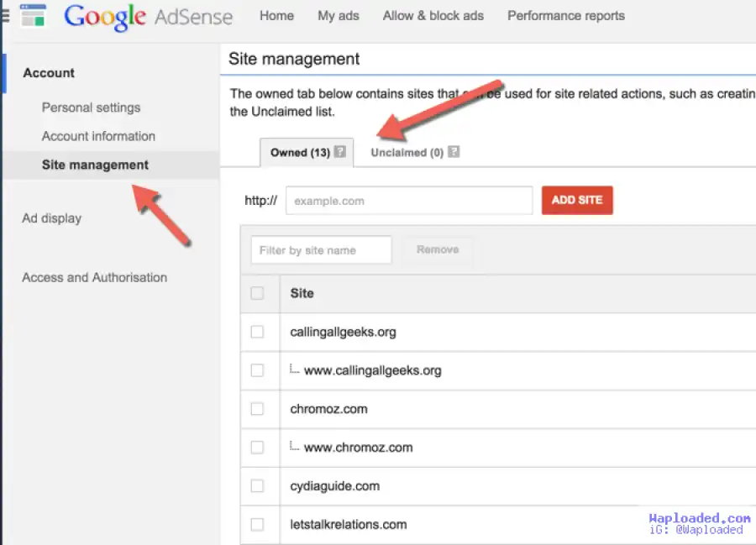Click the www.callingallgeeks.org subdomain entry
Screen dimensions: 756x545
click(373, 370)
